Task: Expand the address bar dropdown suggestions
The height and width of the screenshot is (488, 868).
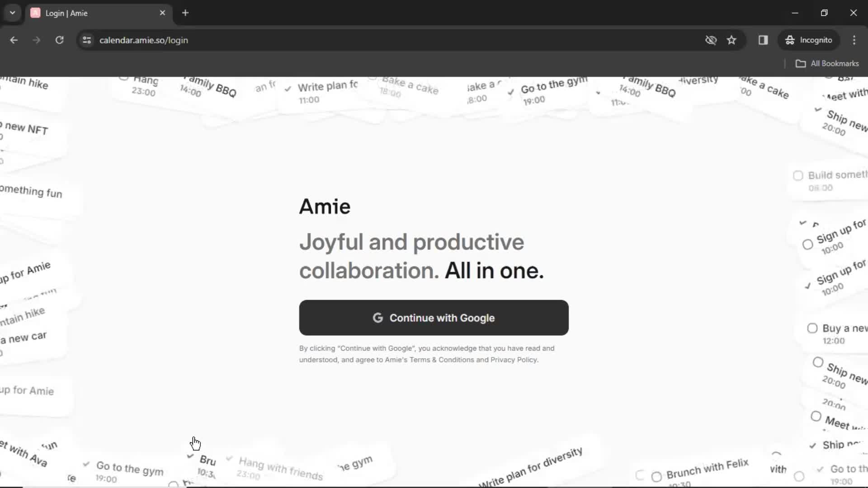Action: [x=13, y=13]
